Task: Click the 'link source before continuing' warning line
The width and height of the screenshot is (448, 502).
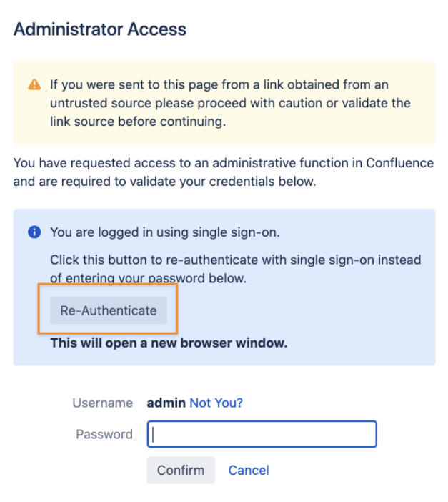Action: (x=138, y=122)
